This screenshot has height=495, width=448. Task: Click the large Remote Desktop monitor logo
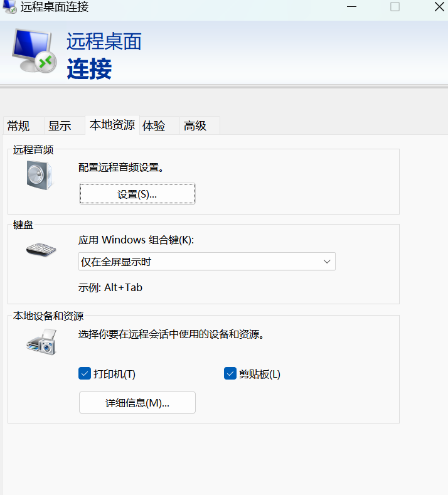coord(34,51)
